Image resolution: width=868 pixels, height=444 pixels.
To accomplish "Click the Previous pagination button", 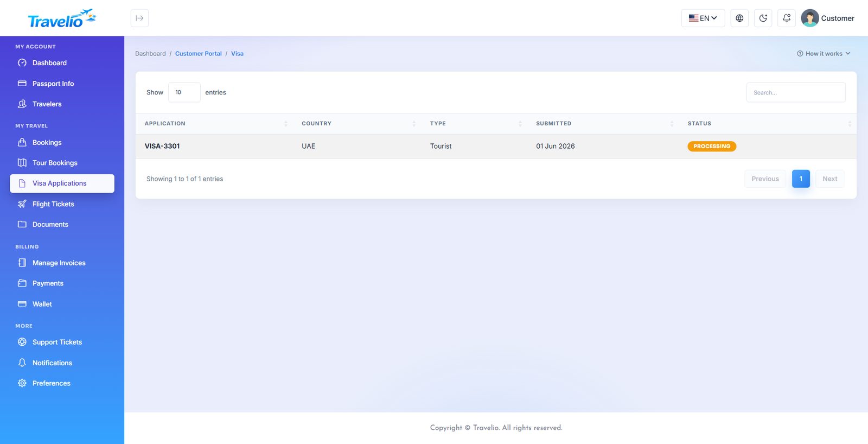I will point(765,179).
